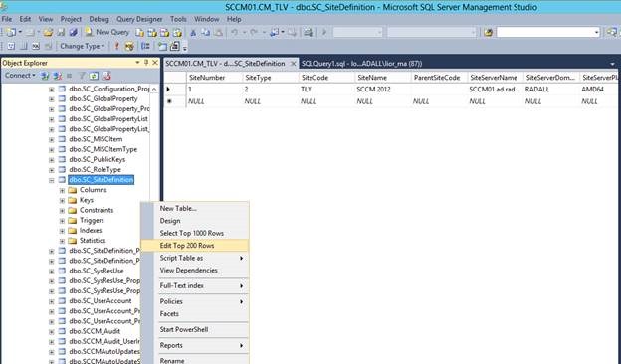Select Facets in context menu
Image resolution: width=621 pixels, height=364 pixels.
pos(195,313)
